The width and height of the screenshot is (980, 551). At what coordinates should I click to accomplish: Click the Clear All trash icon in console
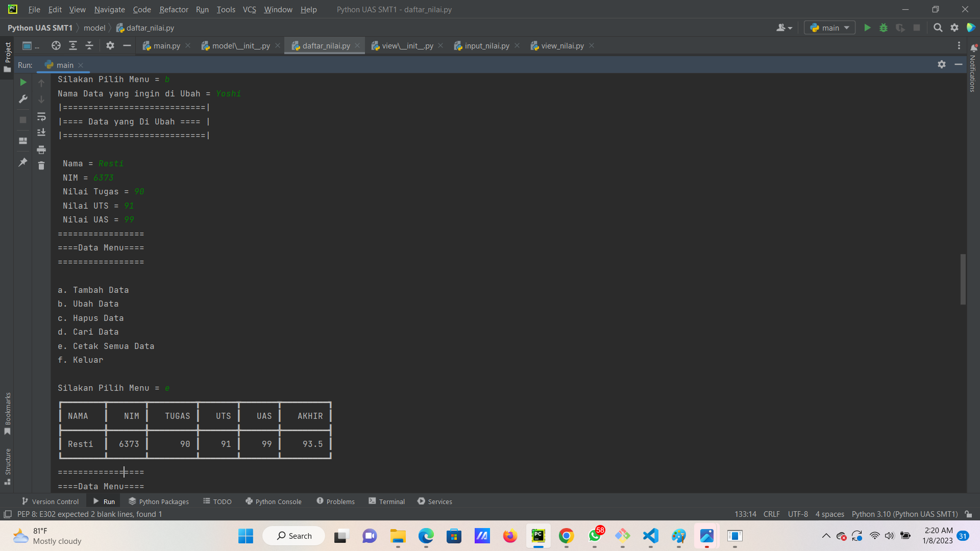coord(41,166)
